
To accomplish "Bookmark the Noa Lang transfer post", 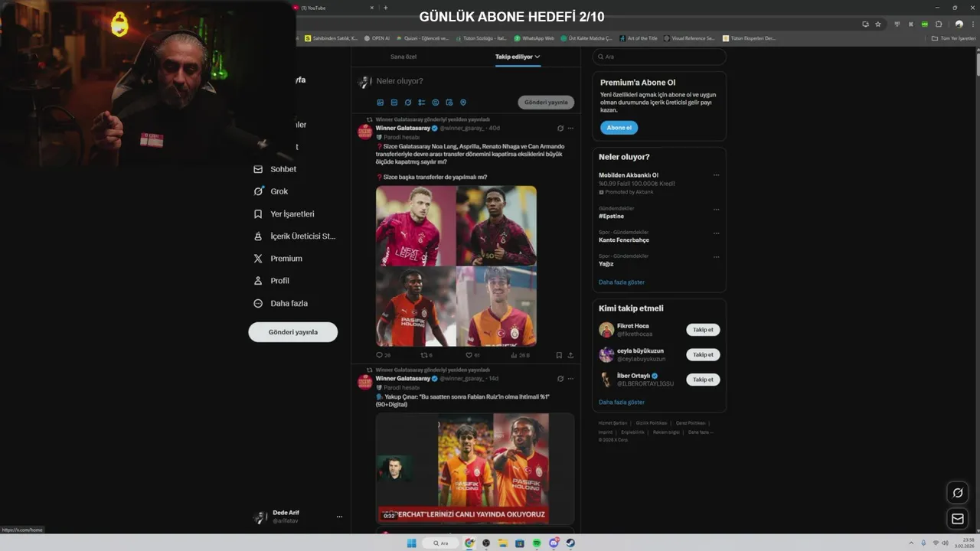I will coord(559,355).
